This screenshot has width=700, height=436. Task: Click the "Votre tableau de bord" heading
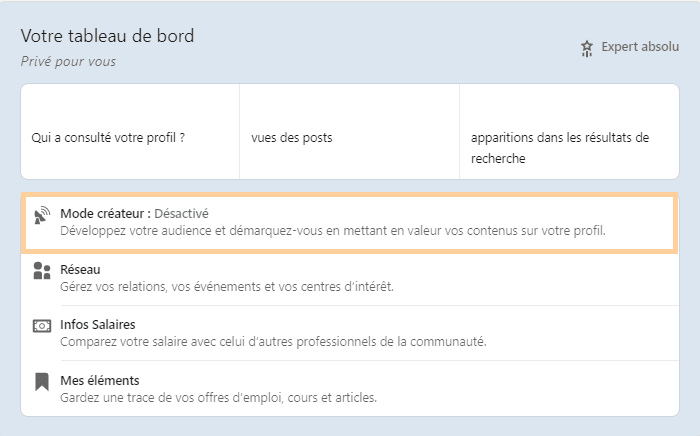point(107,36)
